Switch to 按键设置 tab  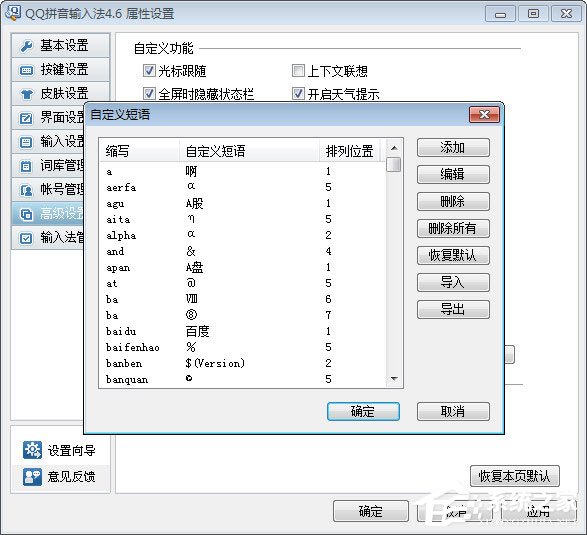click(61, 70)
